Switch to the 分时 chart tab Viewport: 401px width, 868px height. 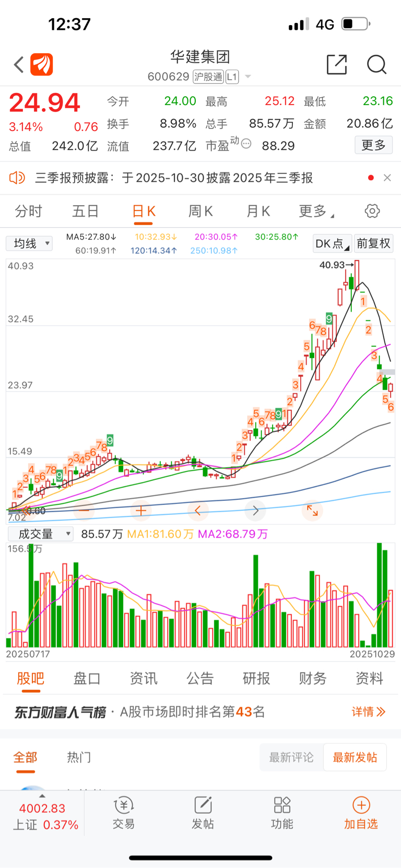point(28,211)
